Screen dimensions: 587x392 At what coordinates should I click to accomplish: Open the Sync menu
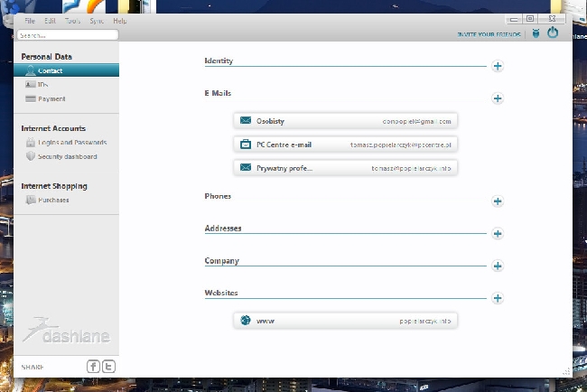(x=97, y=20)
